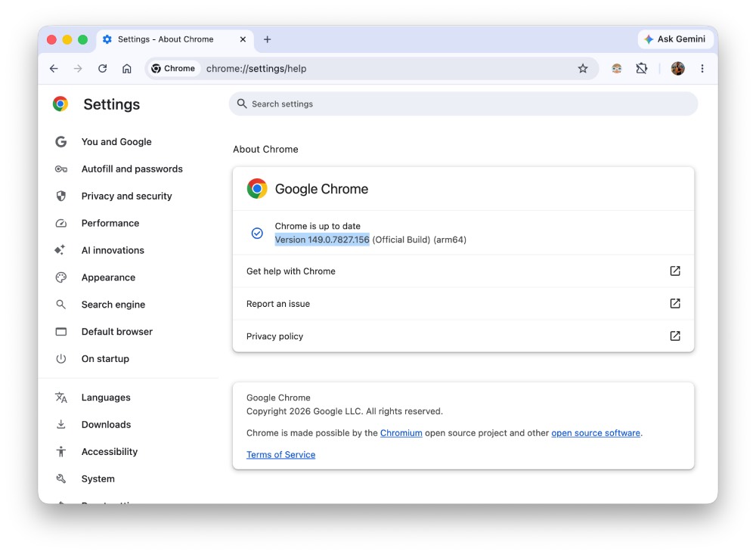Focus the Search settings field

(x=463, y=104)
